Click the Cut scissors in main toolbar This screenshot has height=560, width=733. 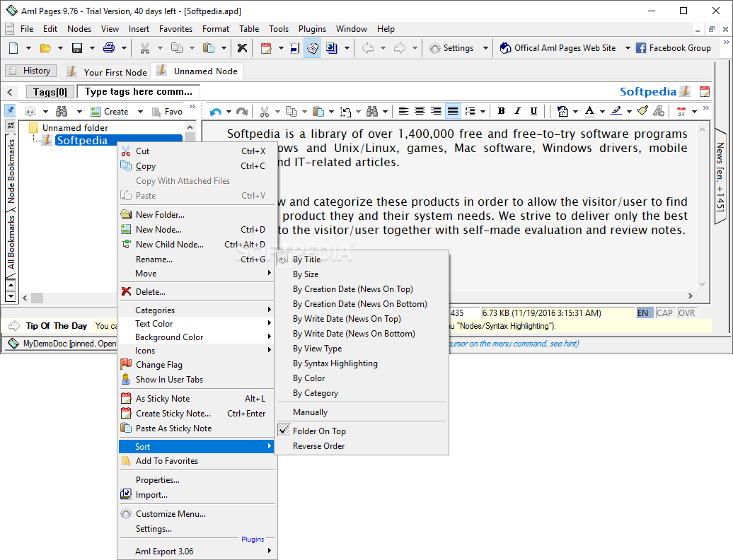pos(144,47)
